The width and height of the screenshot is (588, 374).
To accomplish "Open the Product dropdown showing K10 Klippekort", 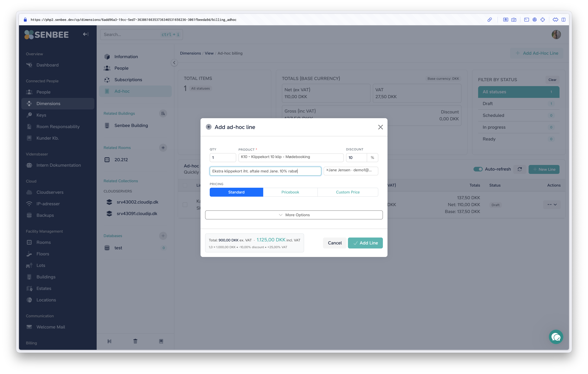I will tap(291, 157).
